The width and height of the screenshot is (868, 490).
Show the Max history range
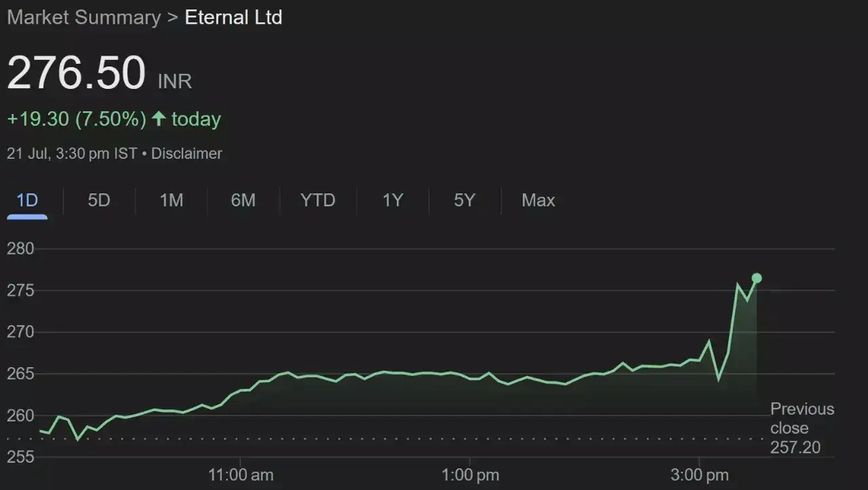pos(538,201)
